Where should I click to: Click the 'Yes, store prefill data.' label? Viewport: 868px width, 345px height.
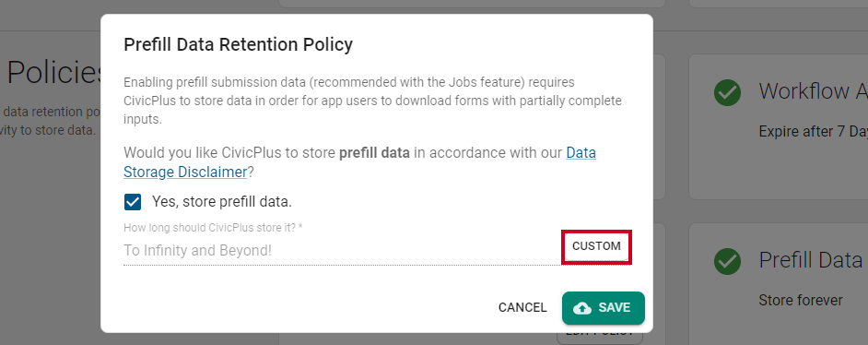click(x=222, y=202)
